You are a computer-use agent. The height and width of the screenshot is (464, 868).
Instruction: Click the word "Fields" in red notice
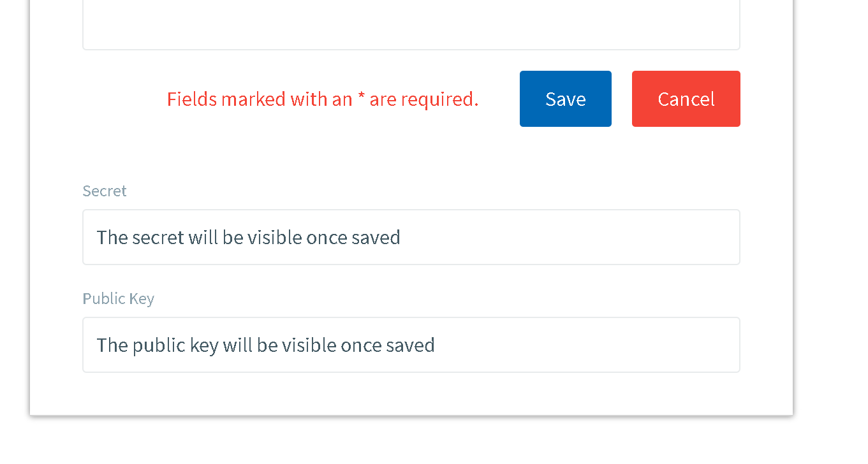(191, 99)
